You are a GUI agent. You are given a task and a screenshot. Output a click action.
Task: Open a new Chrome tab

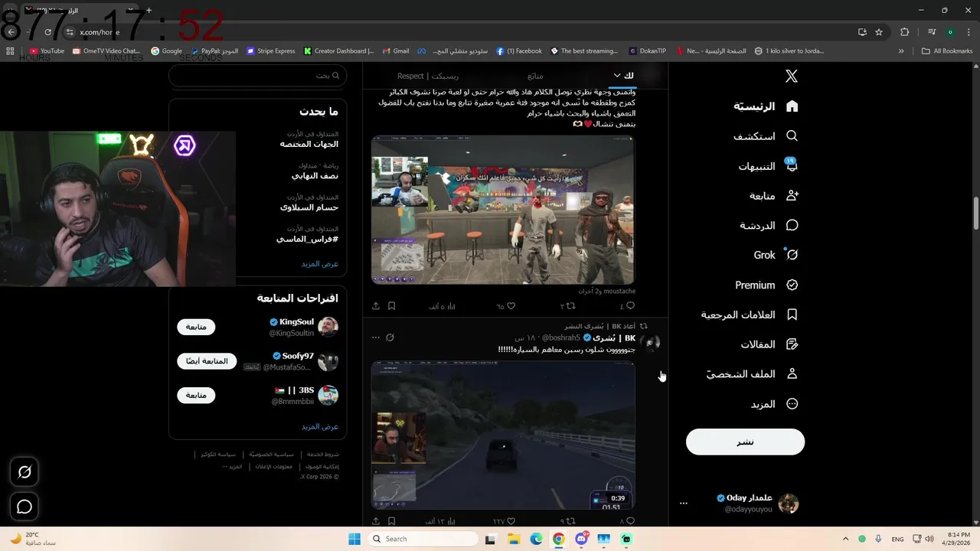click(149, 11)
